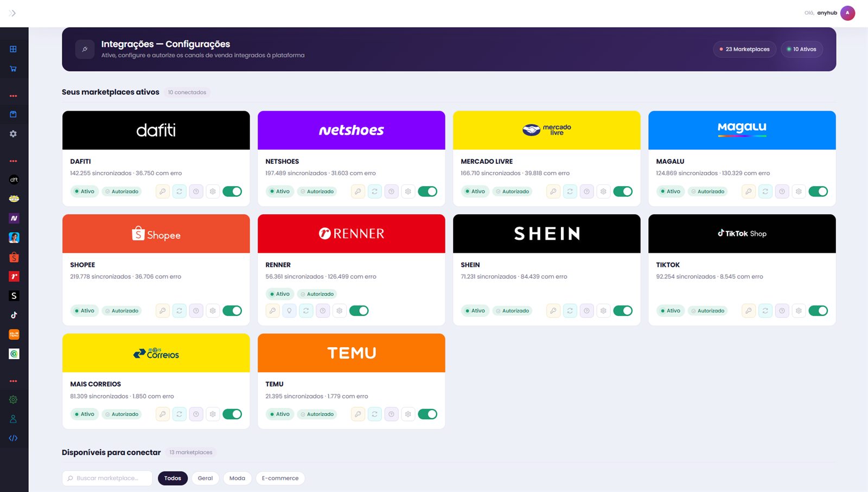The image size is (868, 492).
Task: Open the settings gear on Temu card
Action: [x=408, y=414]
